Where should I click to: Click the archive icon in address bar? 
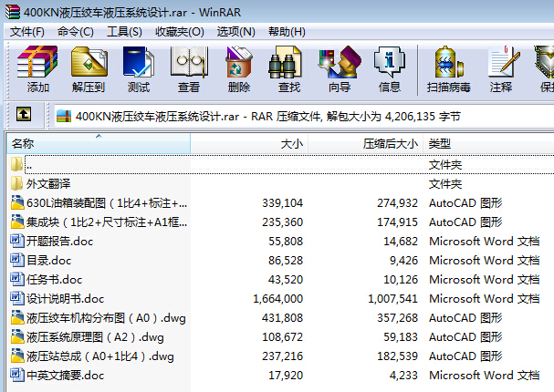coord(64,117)
